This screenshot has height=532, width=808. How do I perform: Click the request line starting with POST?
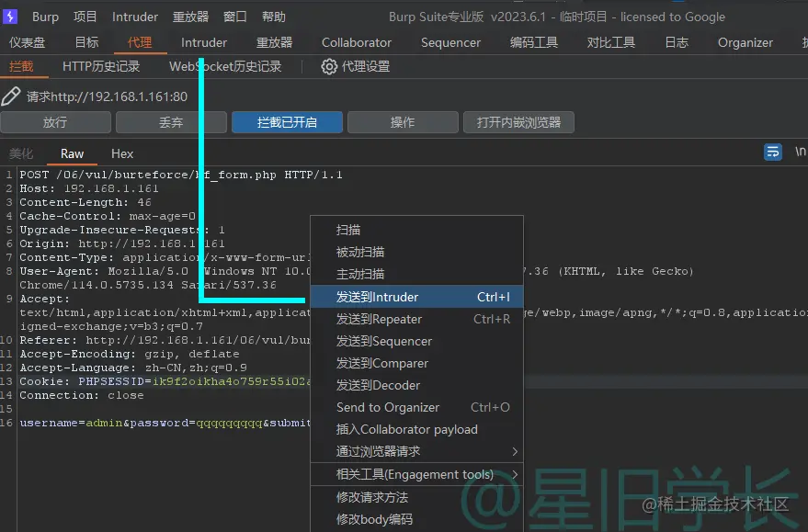point(181,175)
